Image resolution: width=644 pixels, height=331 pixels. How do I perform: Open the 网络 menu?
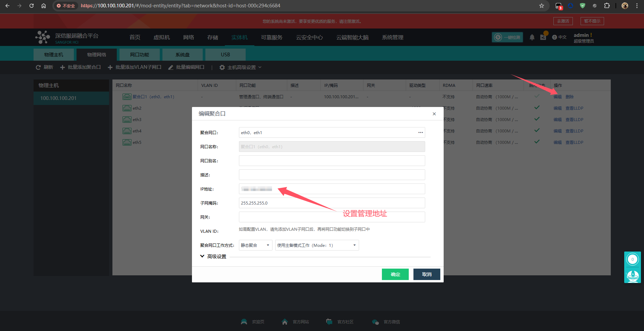click(x=189, y=37)
